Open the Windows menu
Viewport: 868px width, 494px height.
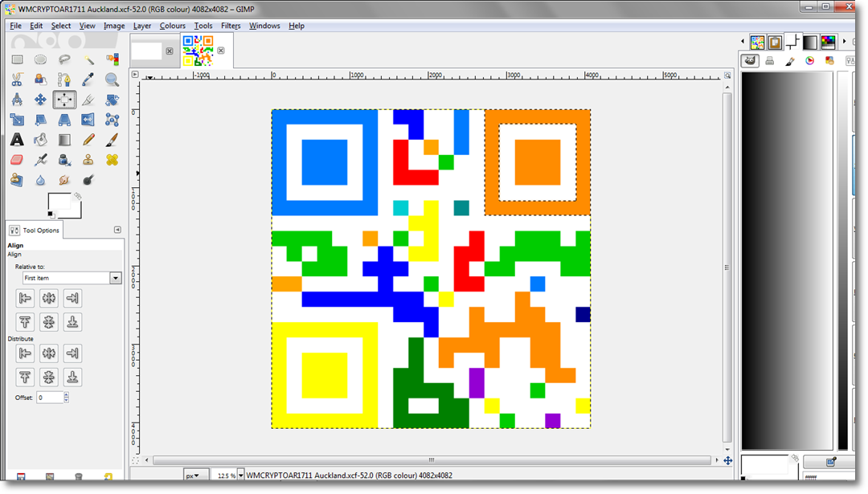(x=264, y=26)
